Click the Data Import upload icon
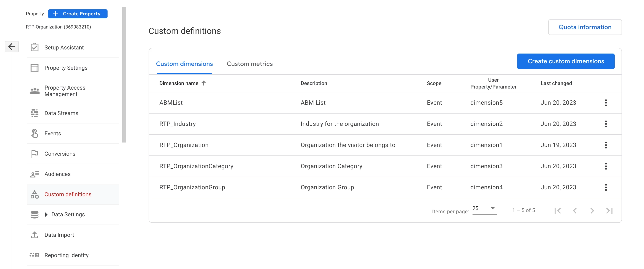Screen dimensions: 644x269 click(x=35, y=235)
